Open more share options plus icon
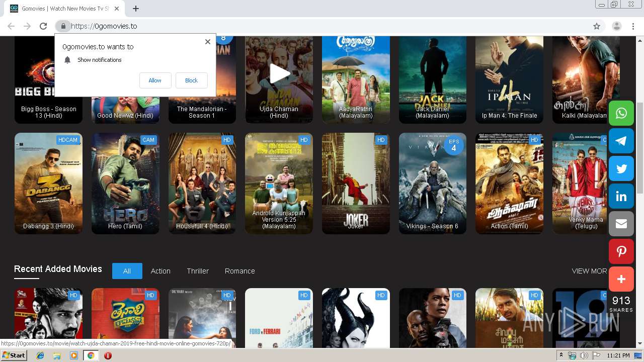This screenshot has height=362, width=644. 621,279
